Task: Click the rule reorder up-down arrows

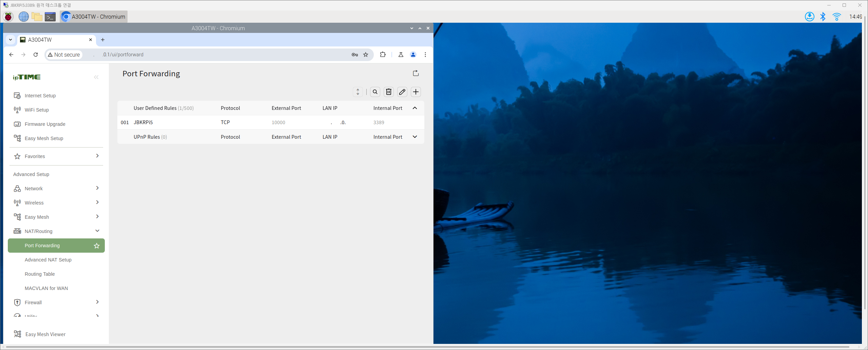Action: 358,92
